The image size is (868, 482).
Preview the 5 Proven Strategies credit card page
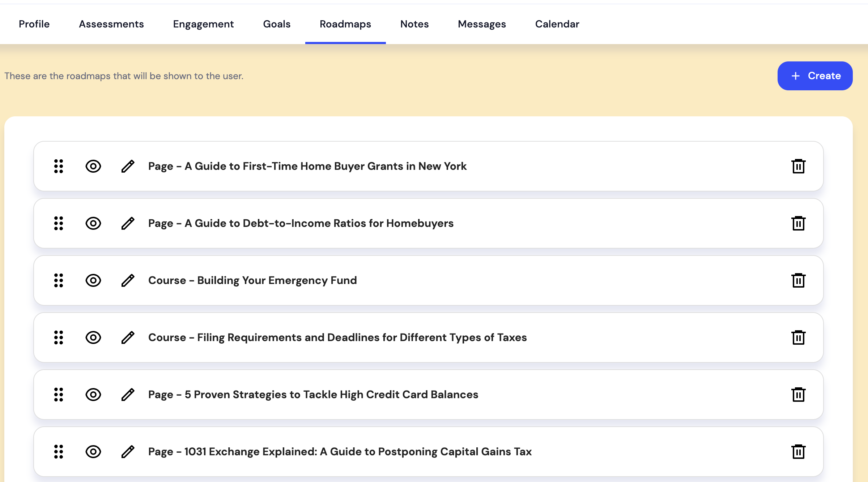point(93,395)
